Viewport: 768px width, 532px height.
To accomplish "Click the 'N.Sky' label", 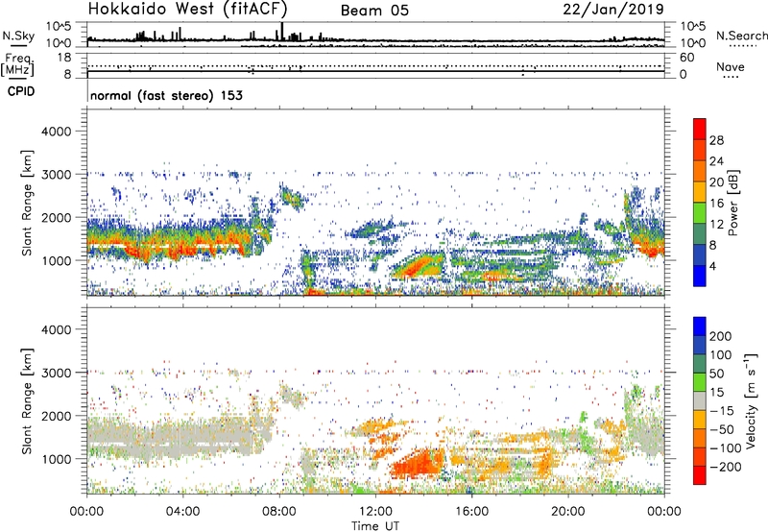I will click(x=18, y=36).
